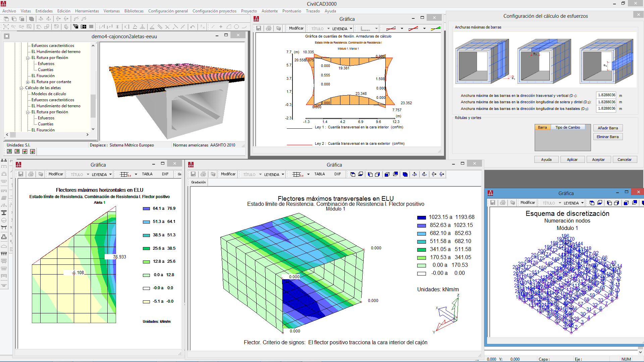Click the Añadir Barra button
This screenshot has width=644, height=362.
608,128
